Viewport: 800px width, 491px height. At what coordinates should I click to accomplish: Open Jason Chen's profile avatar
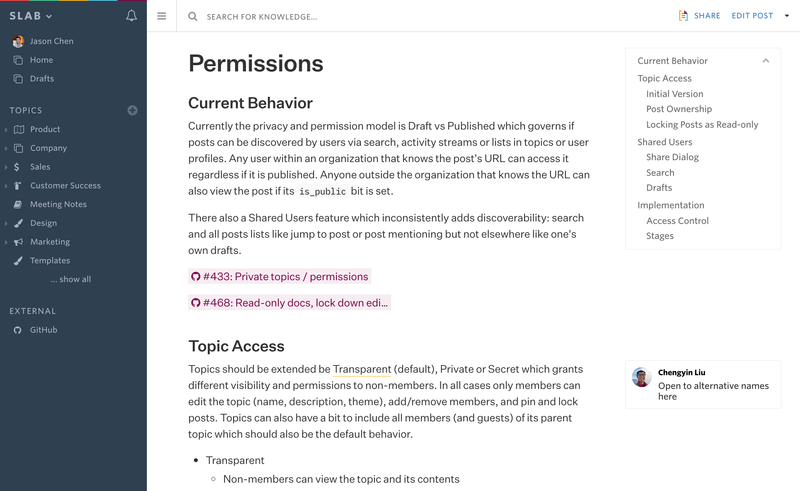18,42
